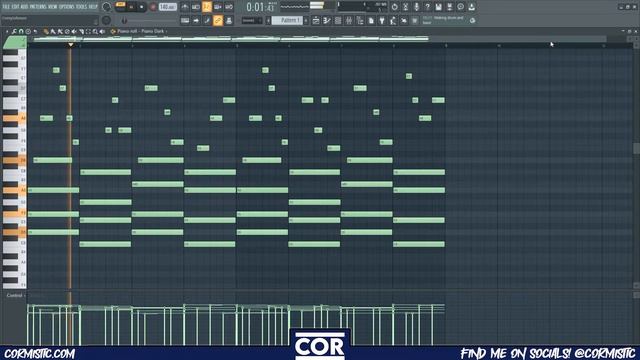
Task: Click the Piano roll - Piano Dark title
Action: click(x=140, y=31)
